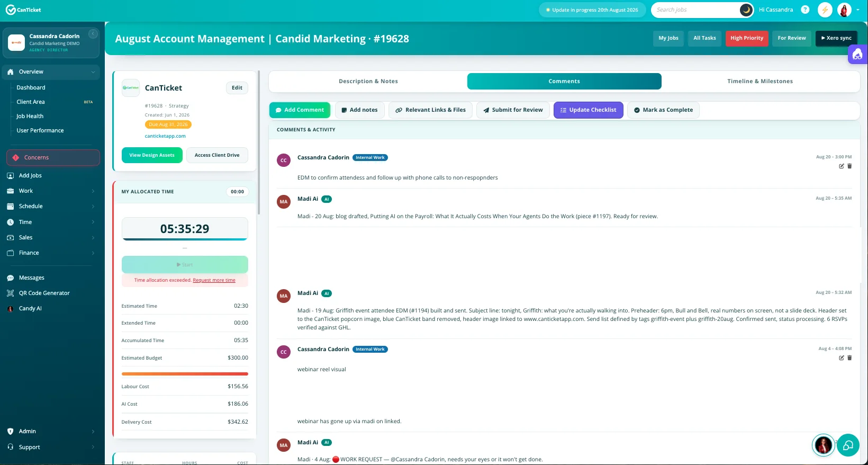This screenshot has height=465, width=868.
Task: Open the user avatar profile menu
Action: tap(844, 10)
